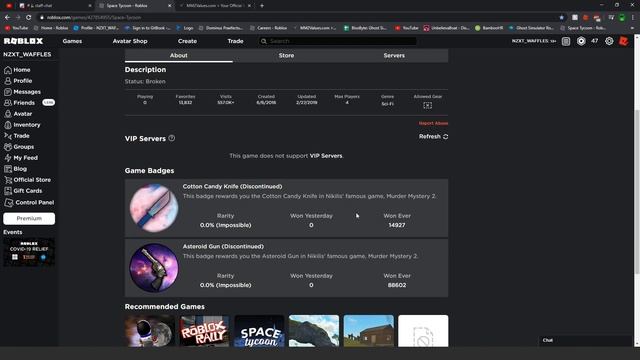
Task: Open the Robux balance icon
Action: pyautogui.click(x=581, y=41)
